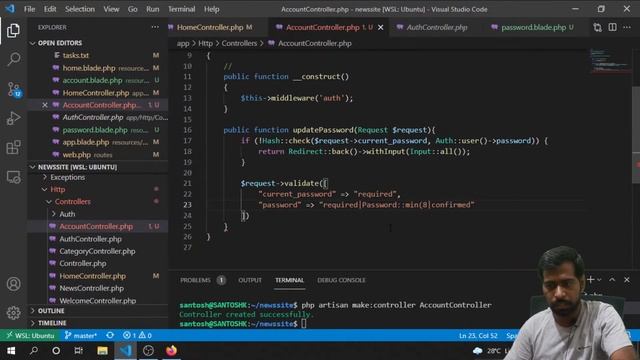640x360 pixels.
Task: Open tasks.txt from Open Editors
Action: 98,55
